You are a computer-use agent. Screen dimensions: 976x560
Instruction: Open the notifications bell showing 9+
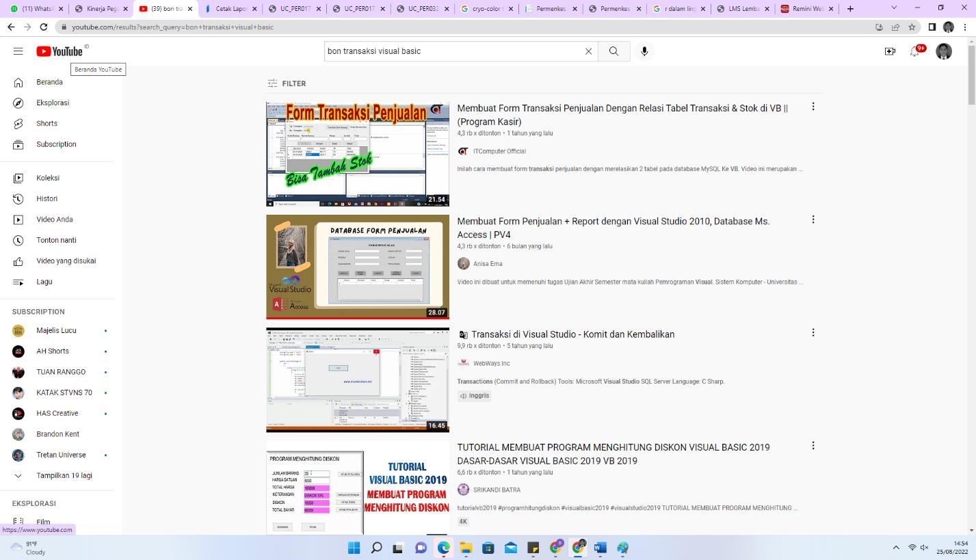915,51
